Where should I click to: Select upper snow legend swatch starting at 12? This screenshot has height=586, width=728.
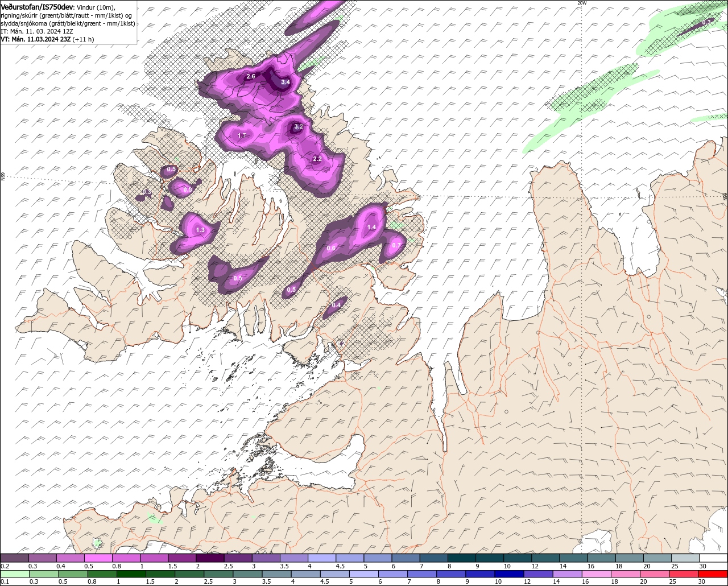pos(545,558)
